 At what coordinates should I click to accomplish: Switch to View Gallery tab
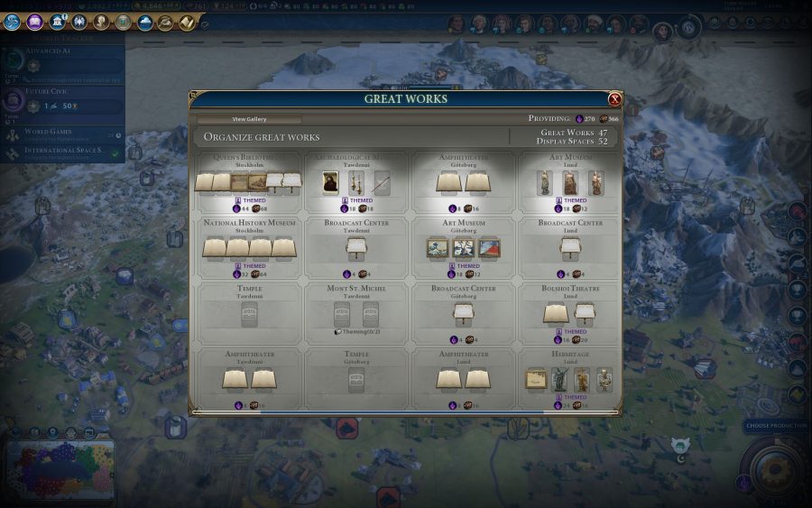tap(249, 119)
